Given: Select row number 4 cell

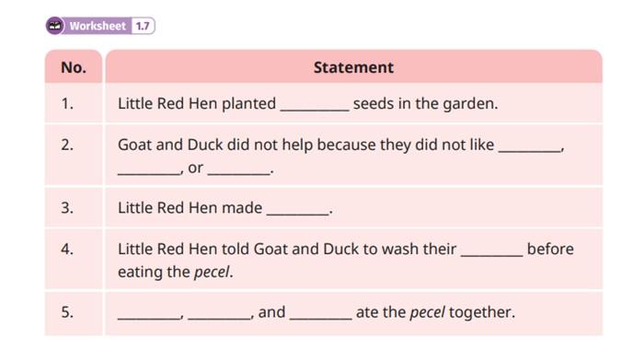Looking at the screenshot, I should tap(74, 259).
